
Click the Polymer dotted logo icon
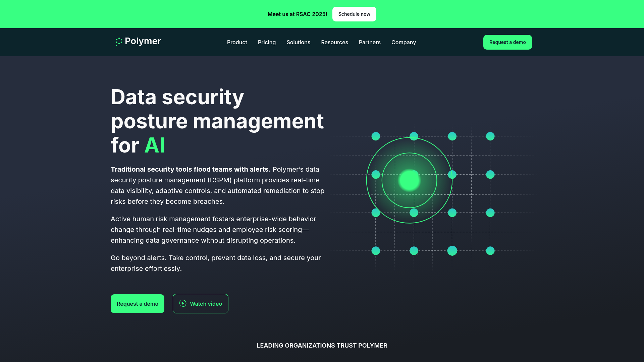coord(119,42)
